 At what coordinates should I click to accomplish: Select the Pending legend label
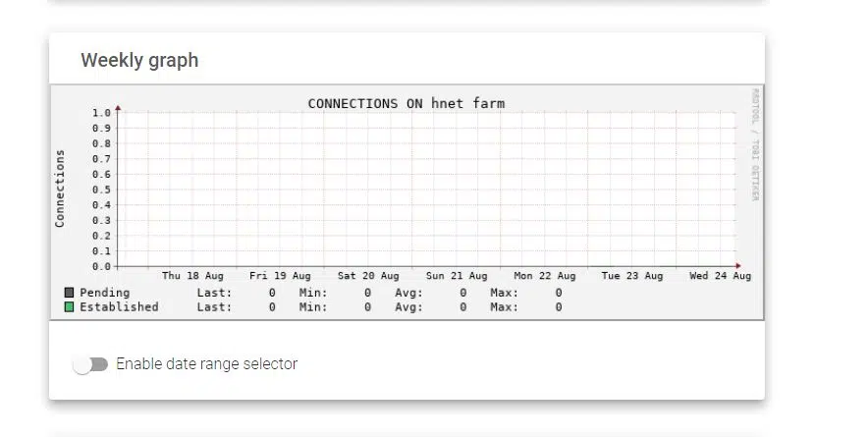click(104, 293)
